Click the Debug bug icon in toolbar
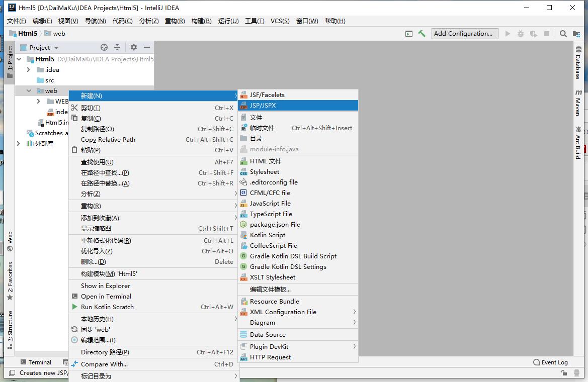 (x=521, y=34)
